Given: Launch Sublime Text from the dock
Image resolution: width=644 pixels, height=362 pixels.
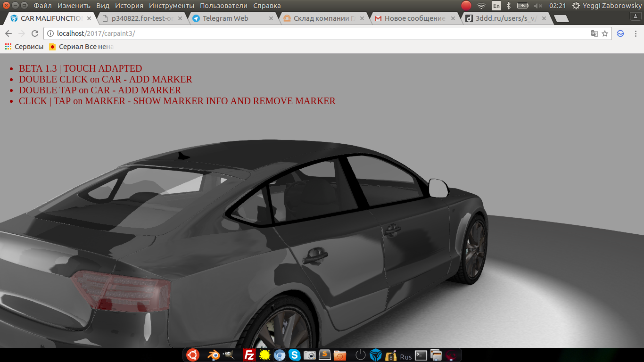Looking at the screenshot, I should [324, 355].
